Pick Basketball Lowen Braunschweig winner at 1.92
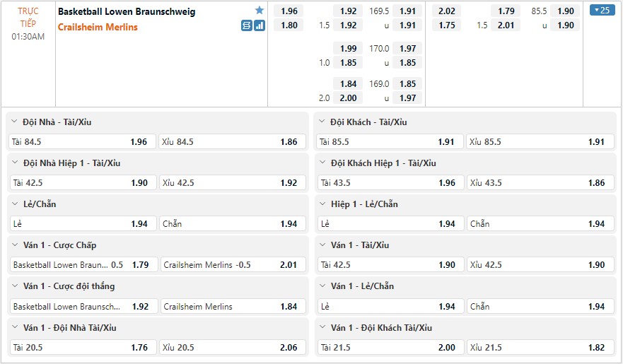The width and height of the screenshot is (623, 364). pyautogui.click(x=83, y=307)
